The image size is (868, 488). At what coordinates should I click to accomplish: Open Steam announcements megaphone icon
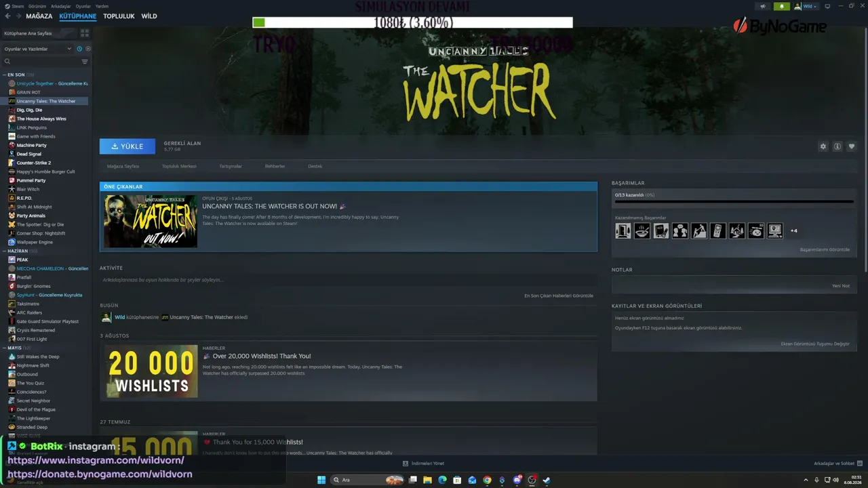763,6
